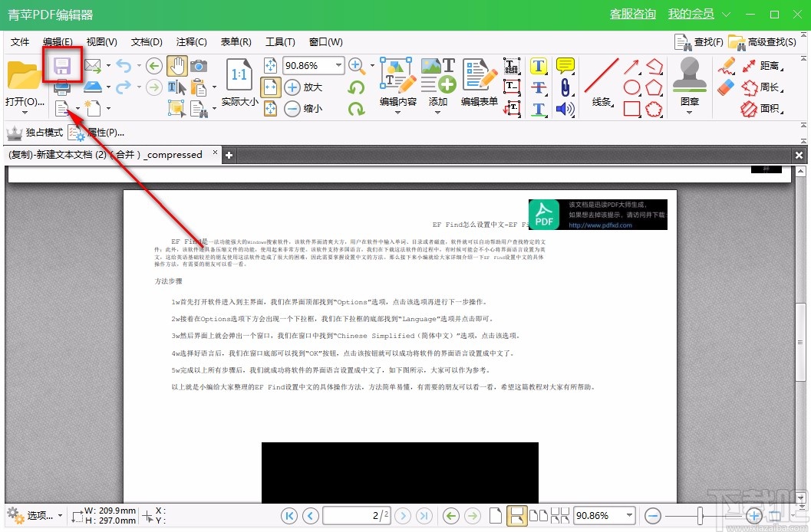Select the 线条 line tool

point(602,83)
